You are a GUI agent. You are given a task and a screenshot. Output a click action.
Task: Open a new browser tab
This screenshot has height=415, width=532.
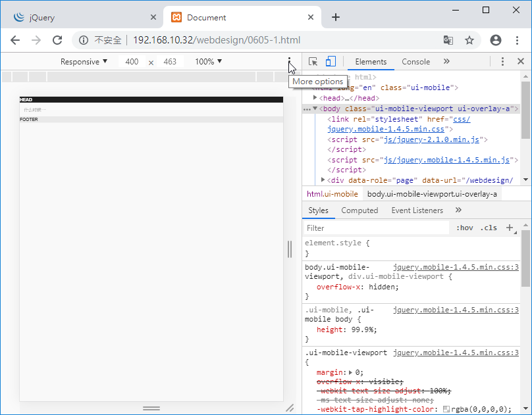[x=336, y=17]
